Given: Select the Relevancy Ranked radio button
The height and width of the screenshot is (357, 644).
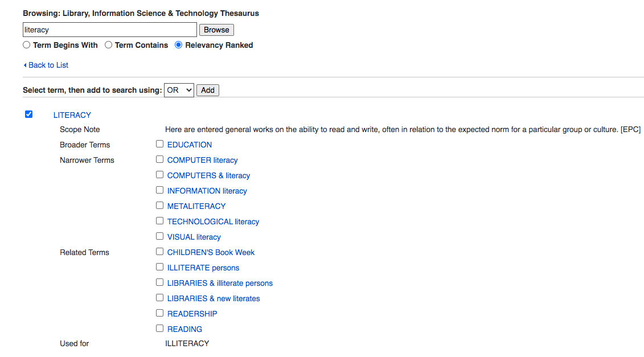Looking at the screenshot, I should coord(179,45).
